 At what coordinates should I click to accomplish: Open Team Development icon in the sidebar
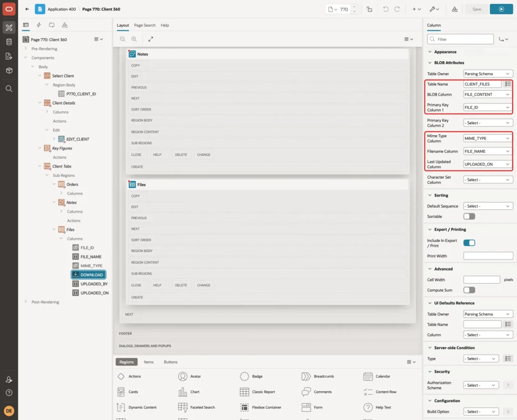click(9, 57)
